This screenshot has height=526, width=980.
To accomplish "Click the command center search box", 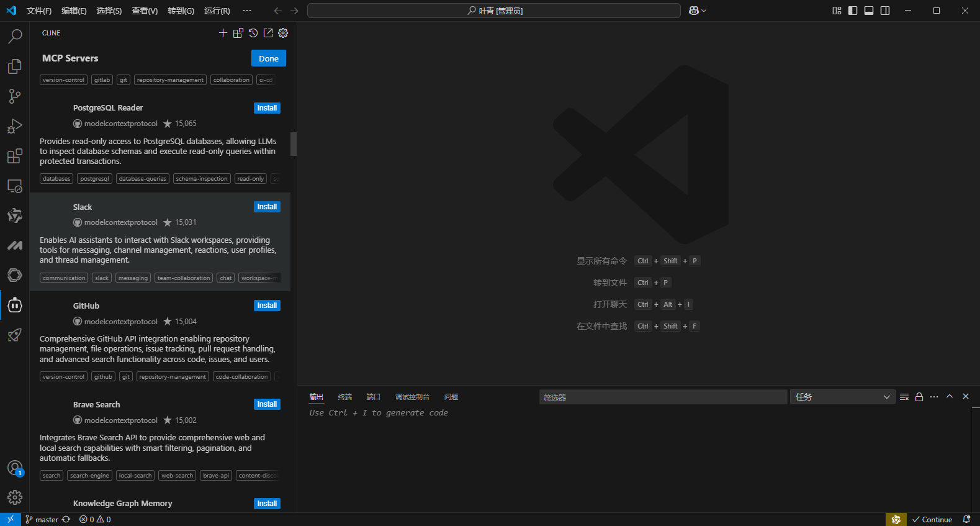I will pyautogui.click(x=494, y=11).
